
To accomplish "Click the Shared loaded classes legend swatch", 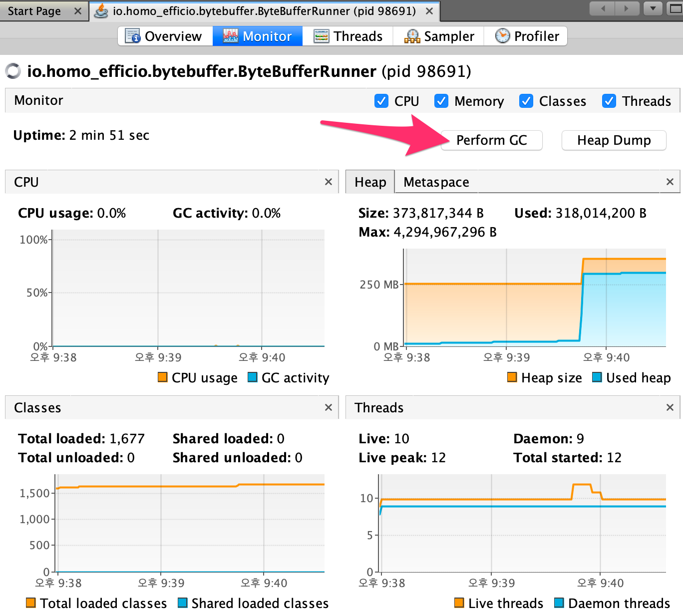I will 183,603.
